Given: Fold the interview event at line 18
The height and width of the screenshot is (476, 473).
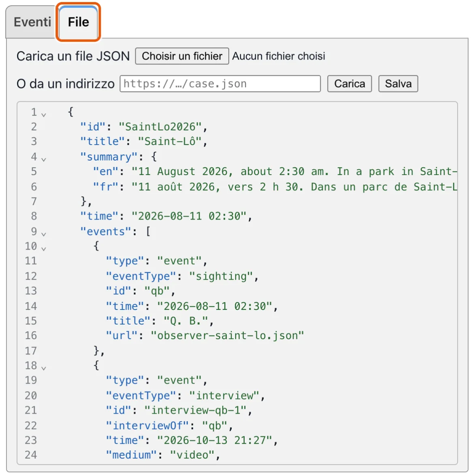Looking at the screenshot, I should pyautogui.click(x=44, y=368).
